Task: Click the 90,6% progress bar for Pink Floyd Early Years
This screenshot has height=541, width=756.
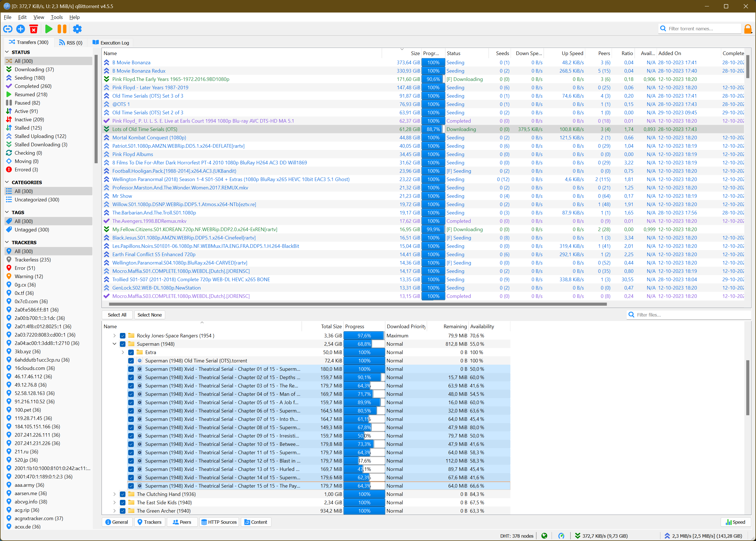Action: [433, 79]
